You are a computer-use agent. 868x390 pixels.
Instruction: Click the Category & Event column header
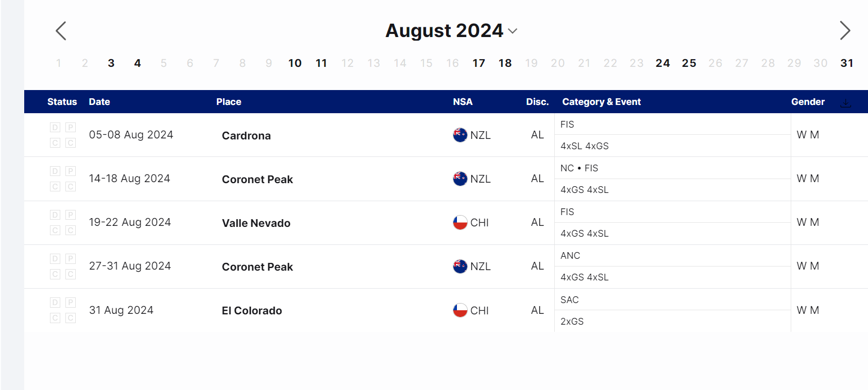click(601, 102)
